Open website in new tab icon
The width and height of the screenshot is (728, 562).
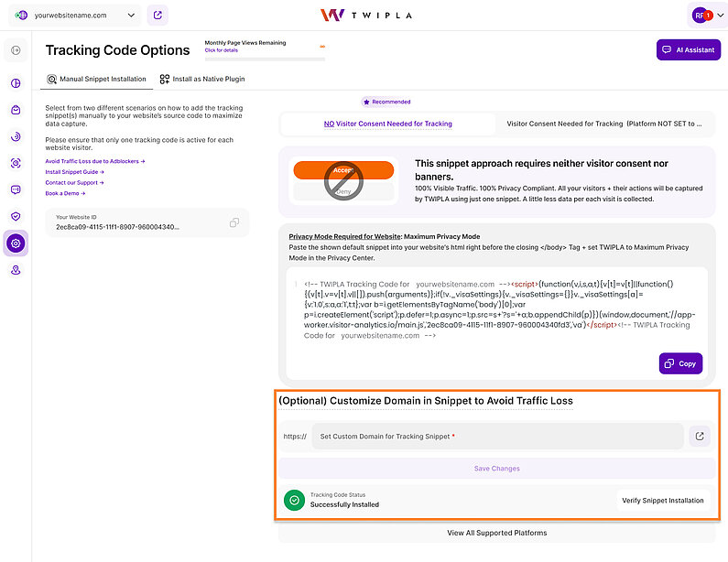158,16
